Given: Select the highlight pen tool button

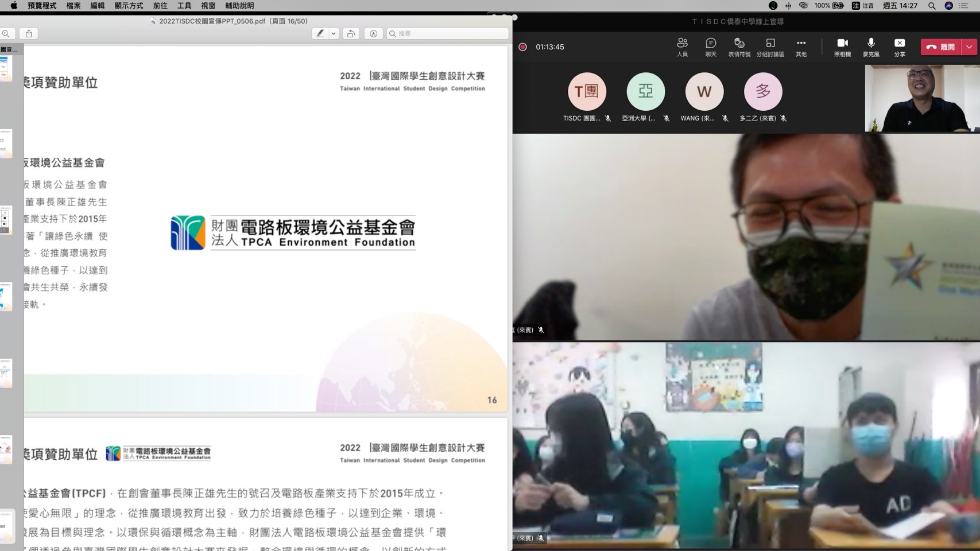Looking at the screenshot, I should pyautogui.click(x=320, y=33).
